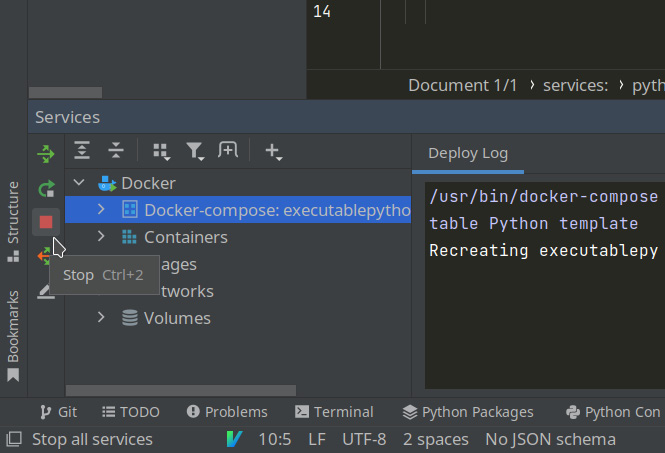Select the Containers tree item

pos(186,238)
